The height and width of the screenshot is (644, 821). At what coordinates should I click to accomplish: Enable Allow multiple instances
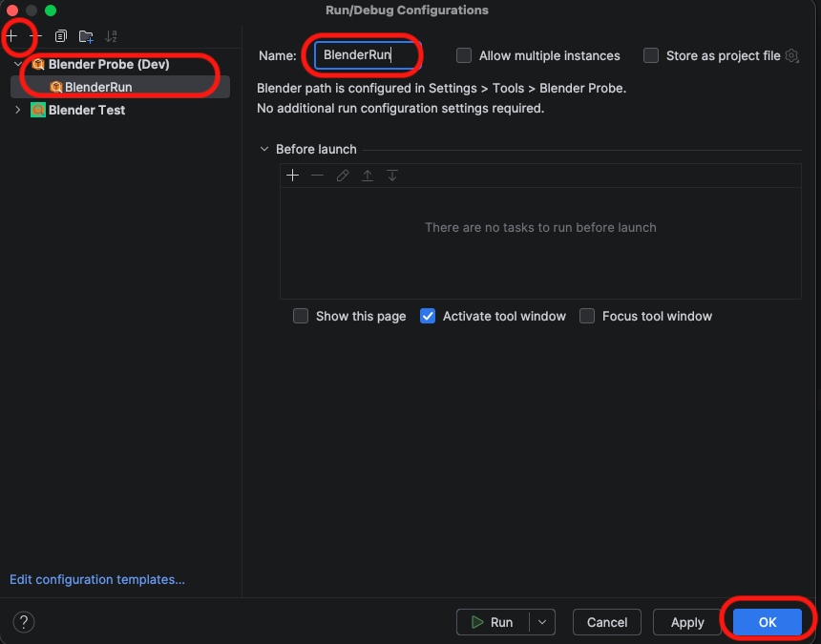(464, 55)
